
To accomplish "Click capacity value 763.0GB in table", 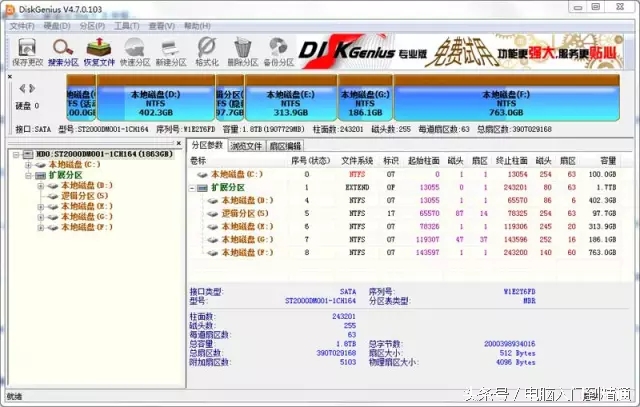I will tap(602, 253).
